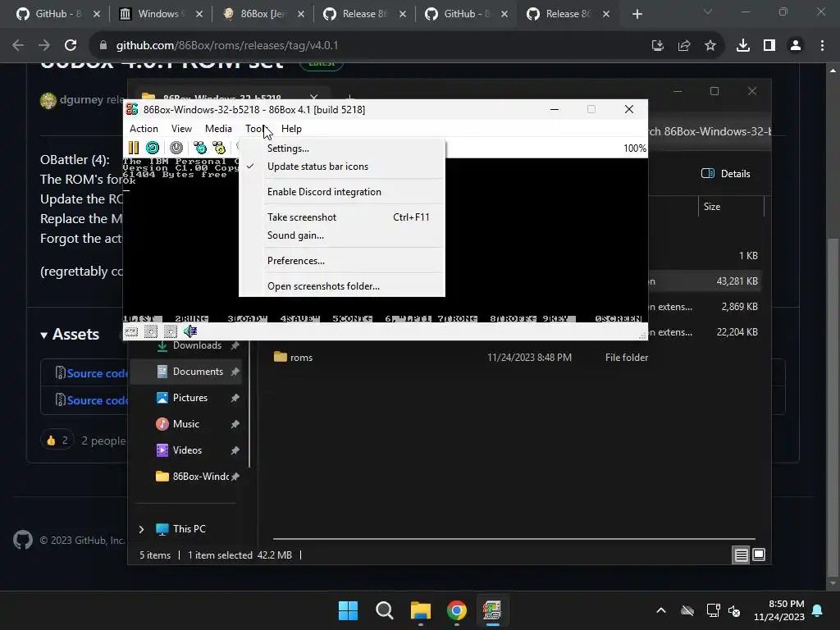The image size is (840, 630).
Task: Switch Explorer to large thumbnails view icon
Action: tap(759, 555)
